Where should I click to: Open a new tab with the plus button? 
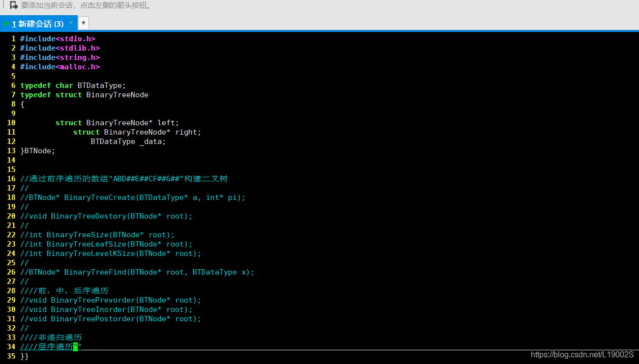click(x=84, y=23)
